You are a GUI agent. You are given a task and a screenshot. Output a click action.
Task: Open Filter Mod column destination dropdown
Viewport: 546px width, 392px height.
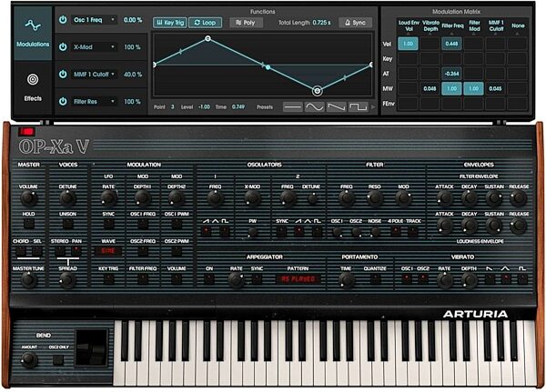474,27
